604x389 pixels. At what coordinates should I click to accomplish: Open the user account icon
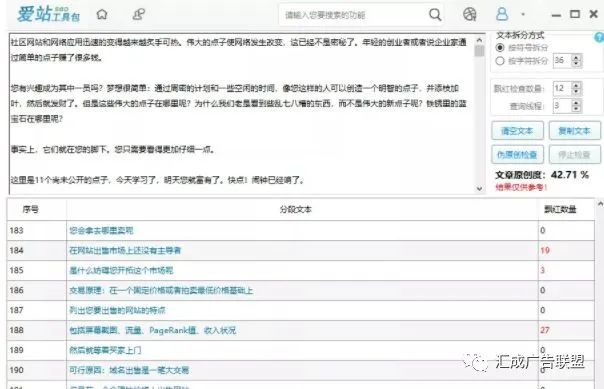coord(502,15)
